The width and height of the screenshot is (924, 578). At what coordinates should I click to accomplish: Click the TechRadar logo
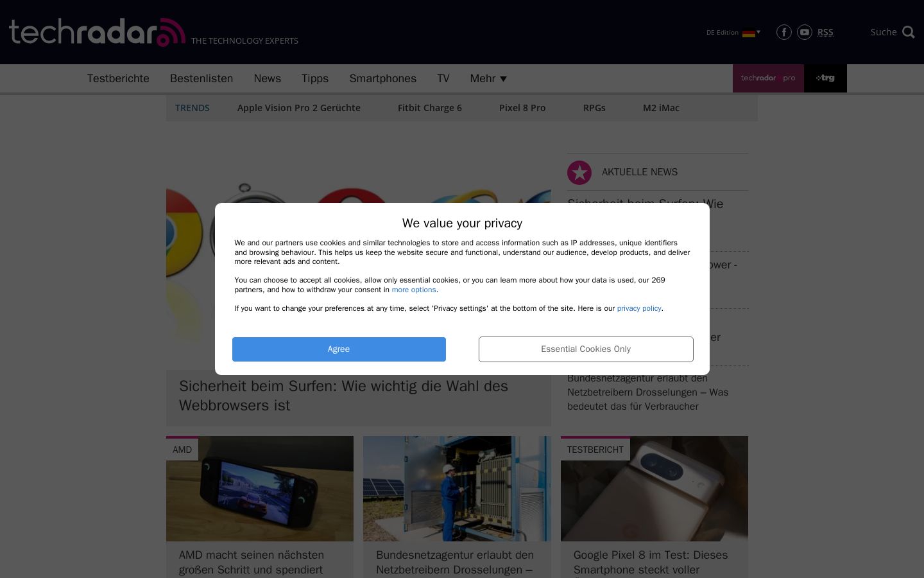point(97,32)
